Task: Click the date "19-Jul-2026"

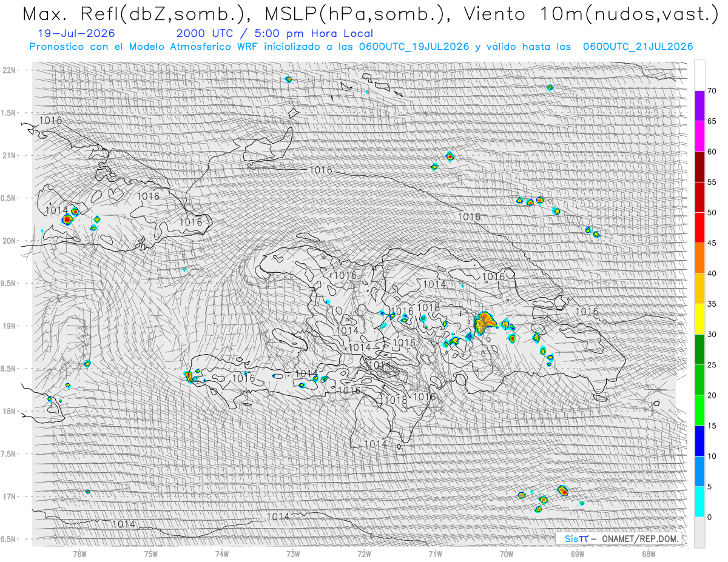Action: pyautogui.click(x=76, y=34)
